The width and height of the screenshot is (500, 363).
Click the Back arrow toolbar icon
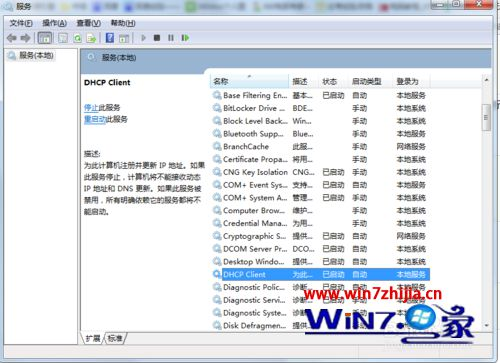pyautogui.click(x=12, y=38)
